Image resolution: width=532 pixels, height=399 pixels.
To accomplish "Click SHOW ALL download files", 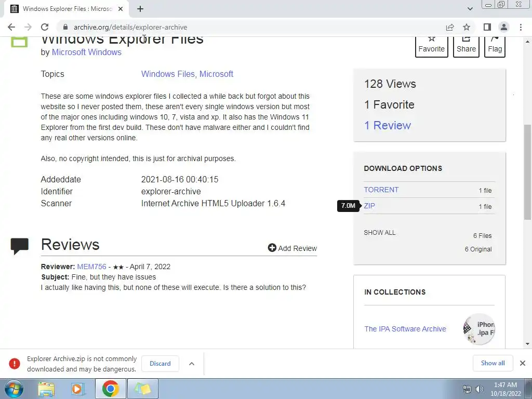I will point(380,233).
